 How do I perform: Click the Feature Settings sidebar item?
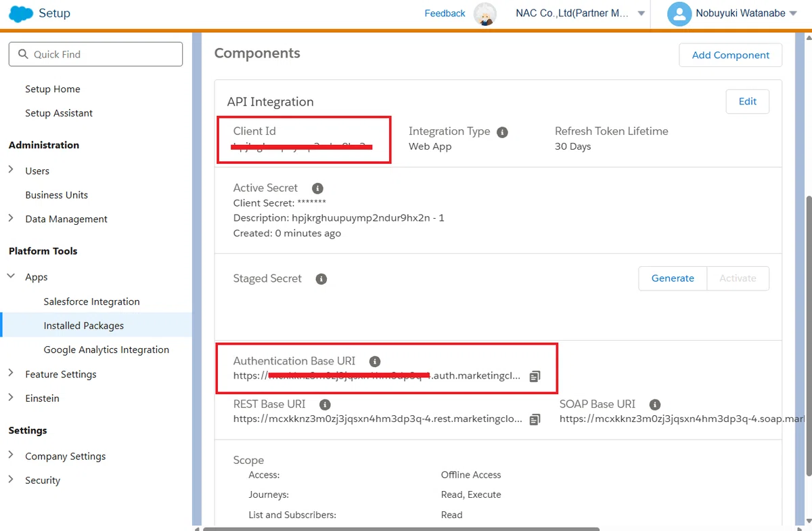coord(61,375)
